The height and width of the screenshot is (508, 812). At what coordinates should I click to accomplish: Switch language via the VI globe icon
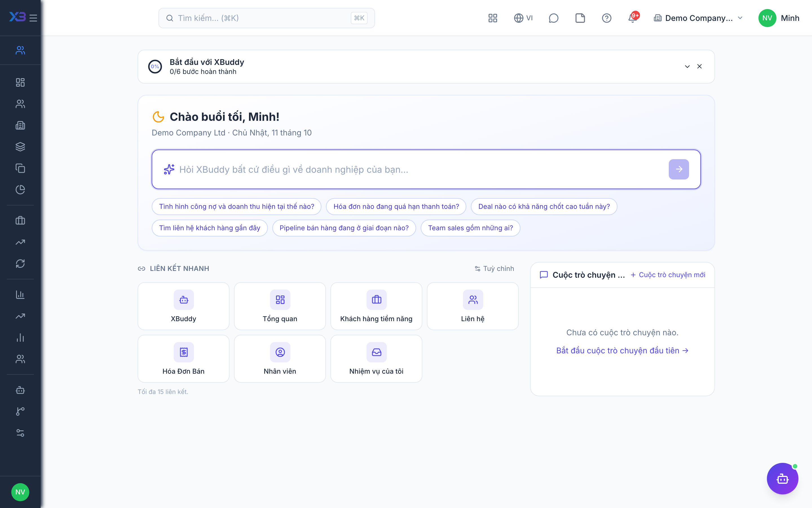pos(524,18)
